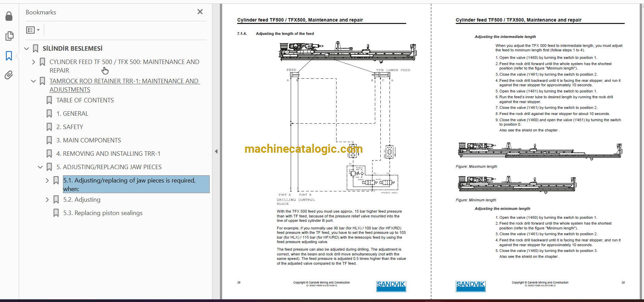Open SİLİNDİR BESLEMESİ bookmark
The width and height of the screenshot is (644, 302).
click(x=73, y=49)
